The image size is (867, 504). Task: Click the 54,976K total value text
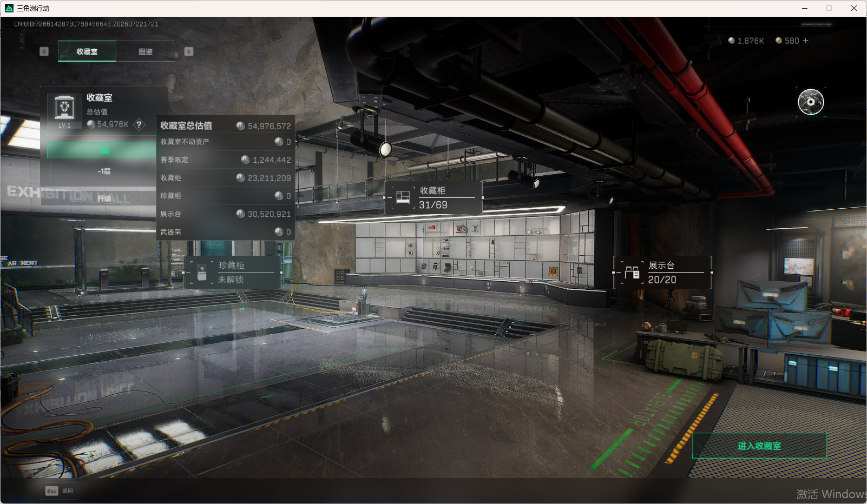(x=113, y=124)
